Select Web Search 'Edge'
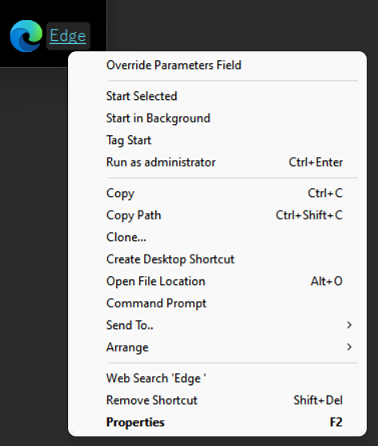 pyautogui.click(x=217, y=378)
